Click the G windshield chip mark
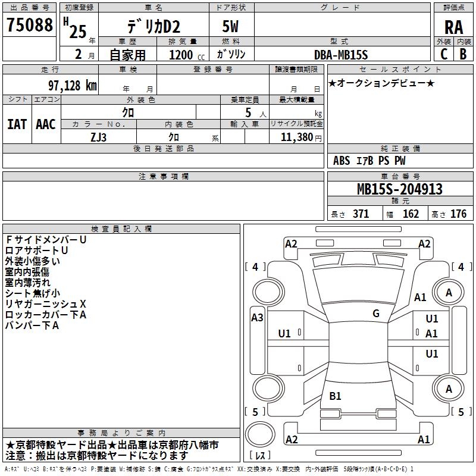This screenshot has width=476, height=476. 376,314
